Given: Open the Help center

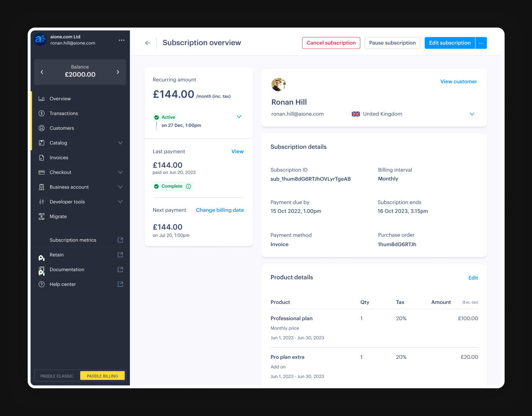Looking at the screenshot, I should tap(63, 284).
